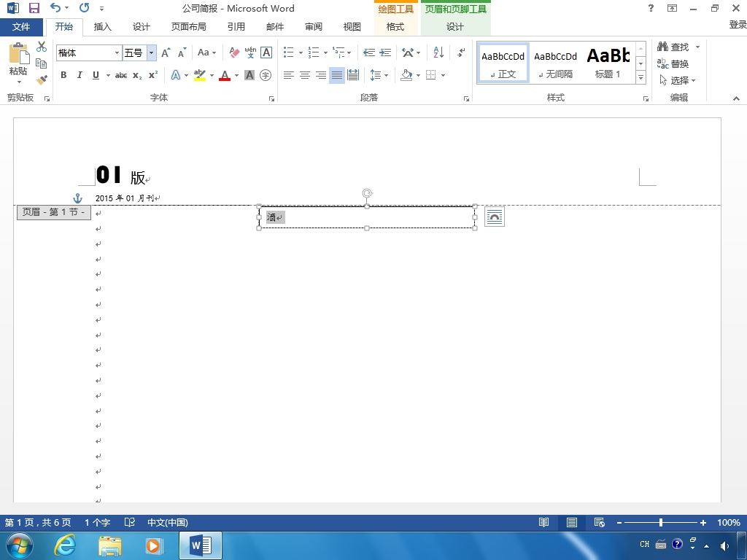Toggle italic formatting
747x560 pixels.
pyautogui.click(x=80, y=75)
